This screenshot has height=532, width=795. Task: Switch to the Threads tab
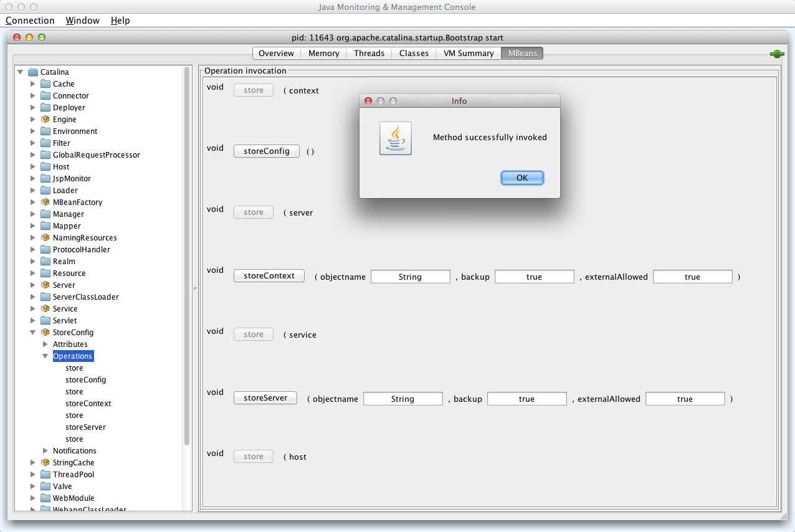pyautogui.click(x=369, y=54)
